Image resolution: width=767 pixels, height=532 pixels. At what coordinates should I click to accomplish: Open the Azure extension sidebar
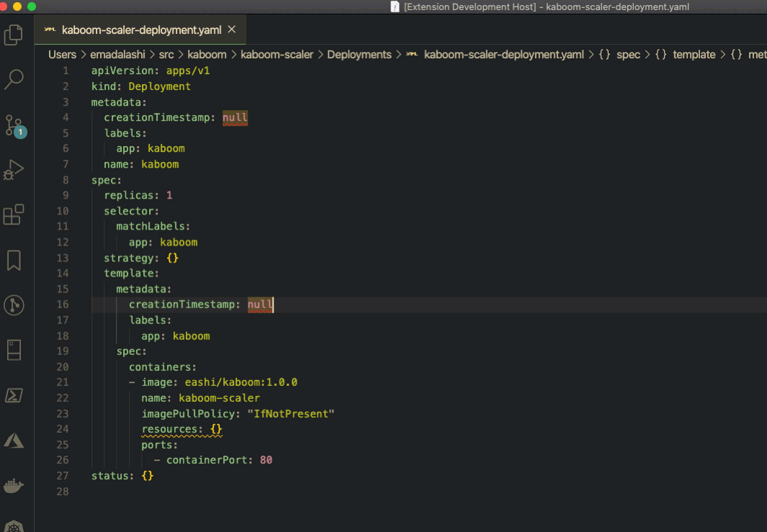pos(14,440)
